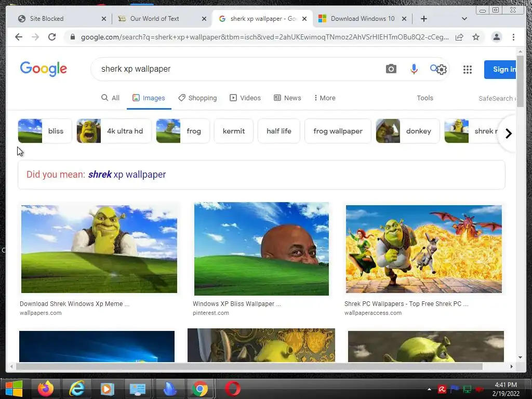
Task: Switch to the Our World of Text tab
Action: click(x=154, y=19)
